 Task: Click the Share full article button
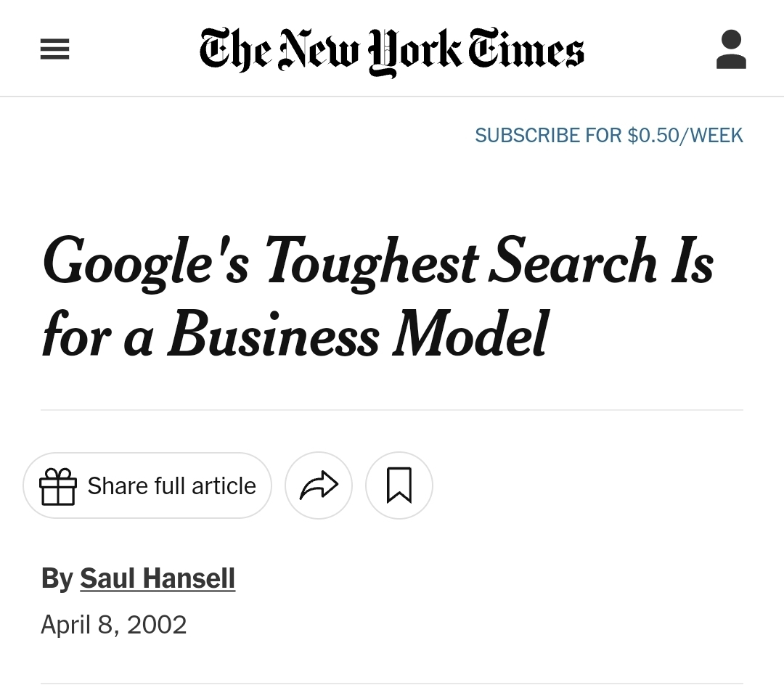pyautogui.click(x=147, y=485)
